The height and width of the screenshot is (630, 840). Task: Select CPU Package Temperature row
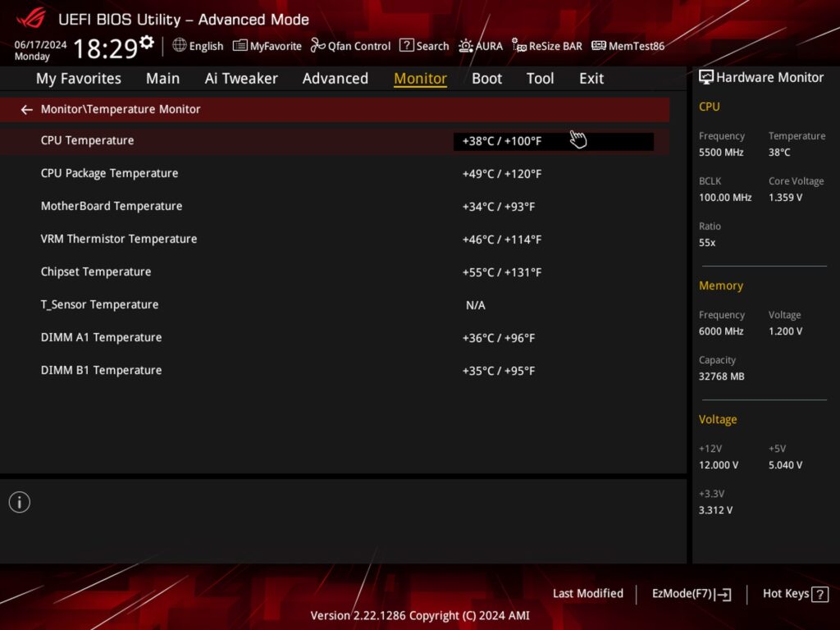point(335,174)
